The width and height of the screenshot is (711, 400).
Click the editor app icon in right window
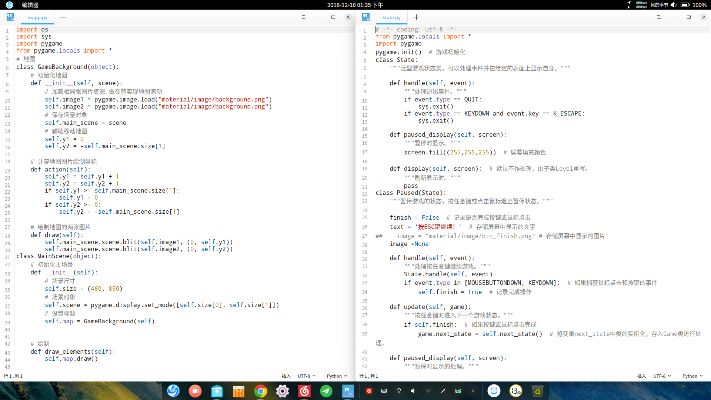[365, 18]
